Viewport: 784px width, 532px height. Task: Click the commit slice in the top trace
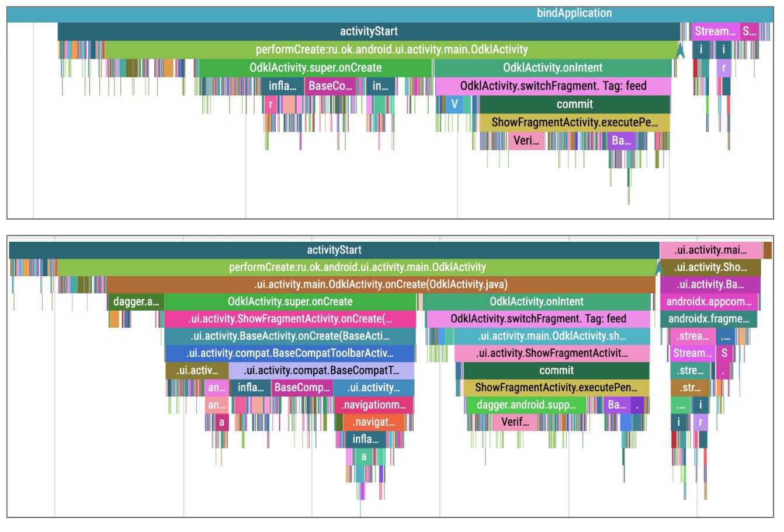(575, 105)
